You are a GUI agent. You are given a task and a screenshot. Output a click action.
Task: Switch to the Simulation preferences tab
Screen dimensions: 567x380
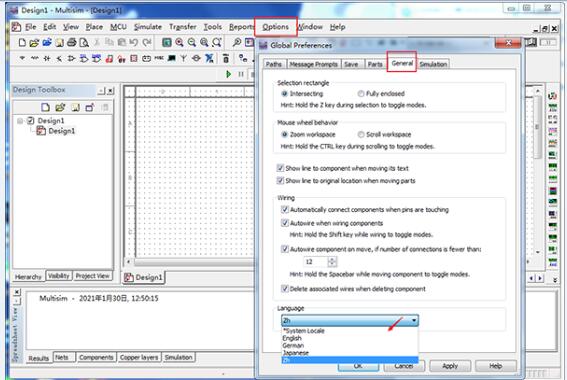point(433,64)
